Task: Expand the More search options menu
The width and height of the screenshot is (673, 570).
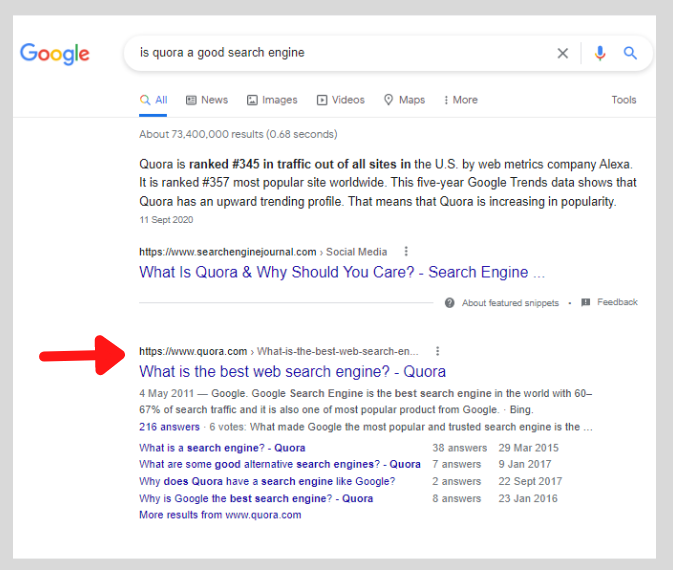Action: tap(461, 100)
